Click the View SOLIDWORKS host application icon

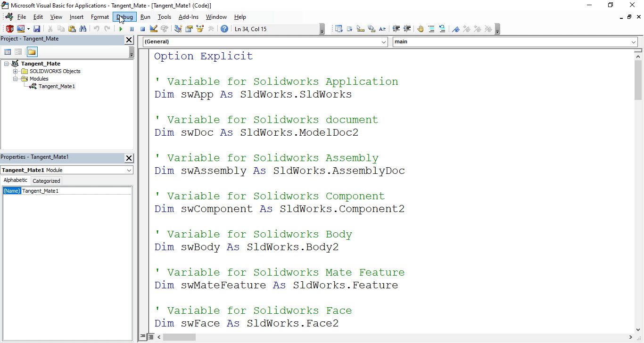[9, 29]
